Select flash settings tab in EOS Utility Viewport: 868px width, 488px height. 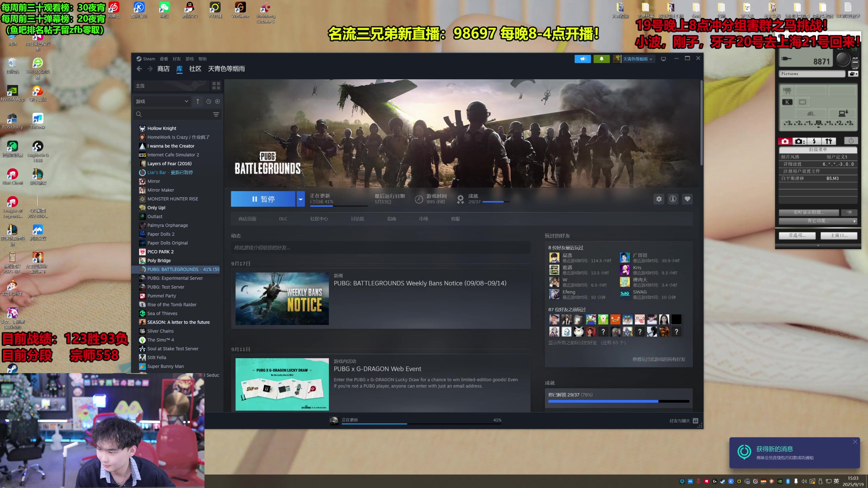coord(814,141)
